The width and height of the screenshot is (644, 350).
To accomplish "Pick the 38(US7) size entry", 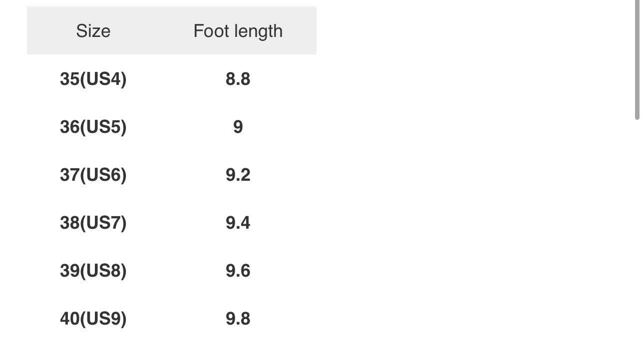I will pyautogui.click(x=93, y=223).
